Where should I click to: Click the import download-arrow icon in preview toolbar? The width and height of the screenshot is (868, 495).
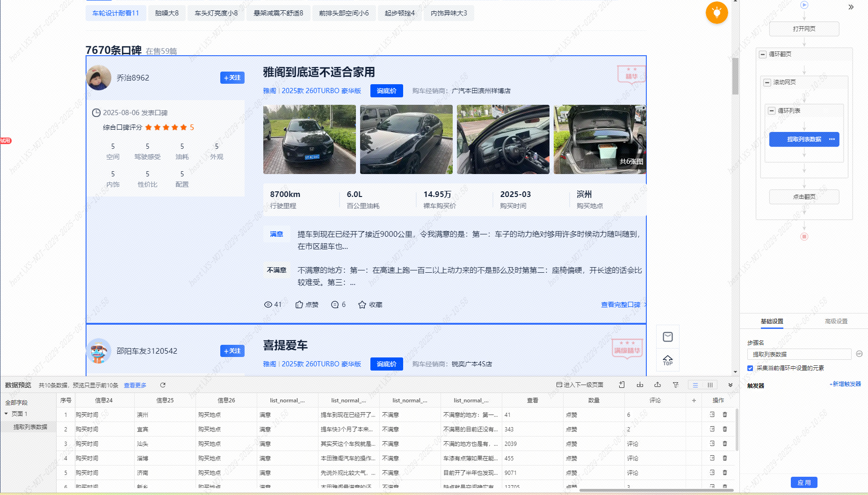pyautogui.click(x=640, y=385)
